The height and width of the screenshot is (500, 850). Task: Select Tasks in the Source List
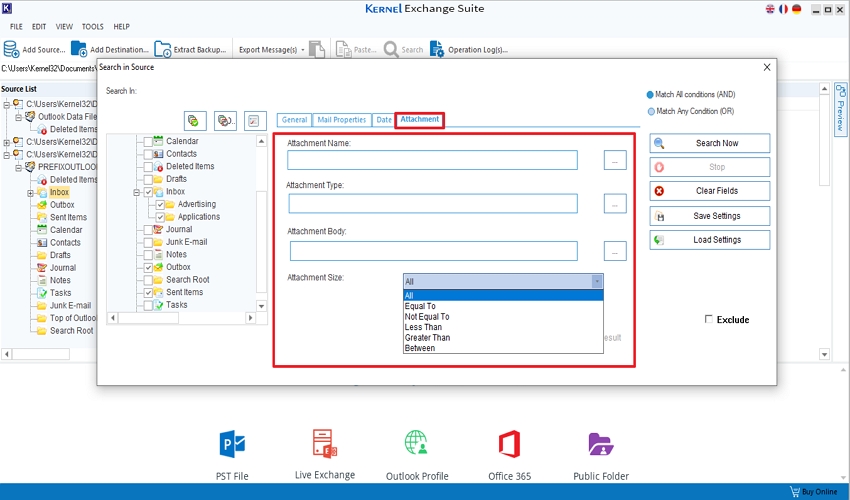[60, 293]
